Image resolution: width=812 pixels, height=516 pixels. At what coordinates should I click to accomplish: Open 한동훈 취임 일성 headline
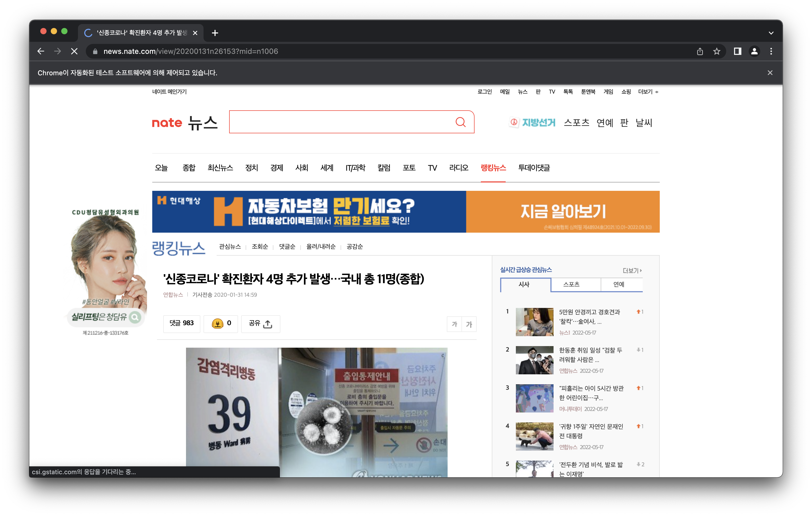(591, 355)
